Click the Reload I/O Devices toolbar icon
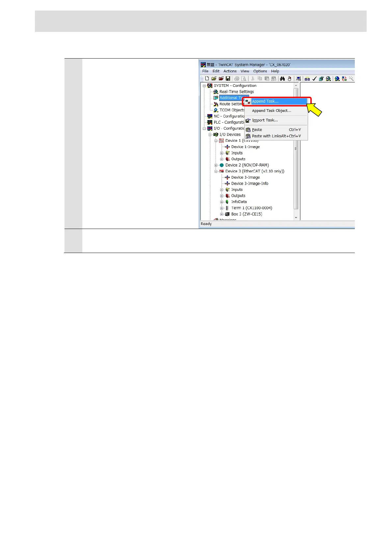Image resolution: width=392 pixels, height=554 pixels. pos(344,79)
